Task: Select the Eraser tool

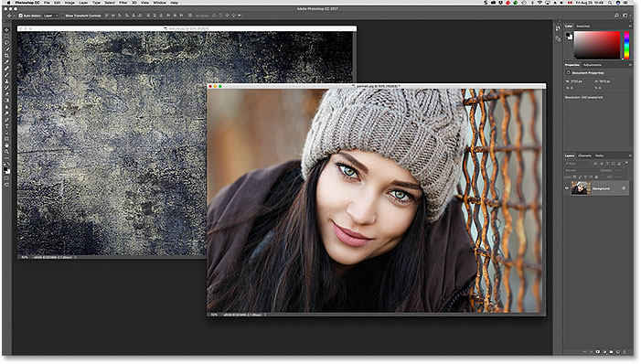Action: [6, 93]
